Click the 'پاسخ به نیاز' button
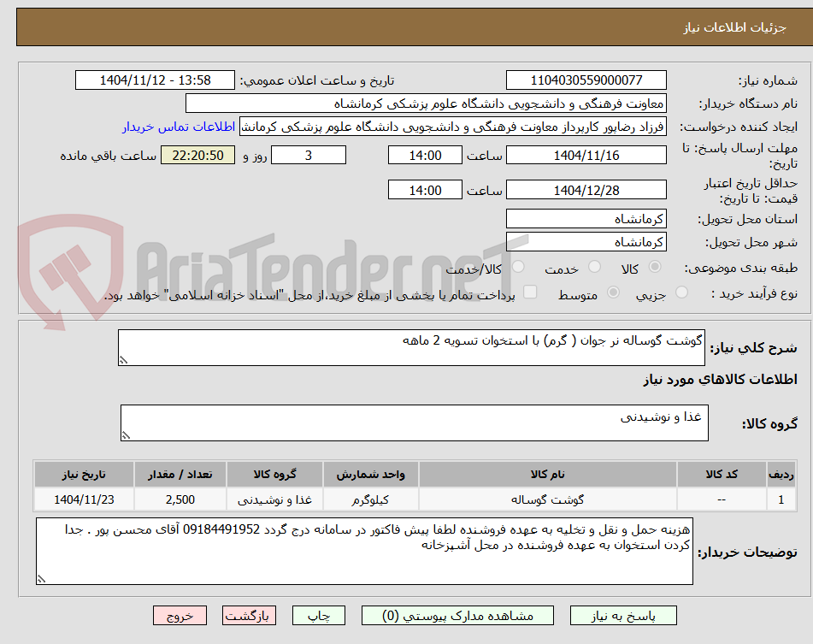The height and width of the screenshot is (644, 813). coord(623,616)
